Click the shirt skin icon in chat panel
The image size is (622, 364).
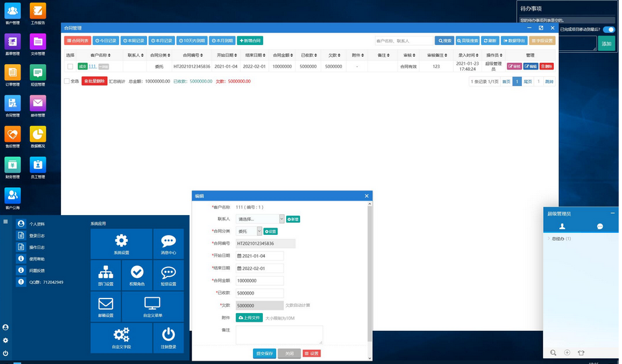(x=581, y=353)
